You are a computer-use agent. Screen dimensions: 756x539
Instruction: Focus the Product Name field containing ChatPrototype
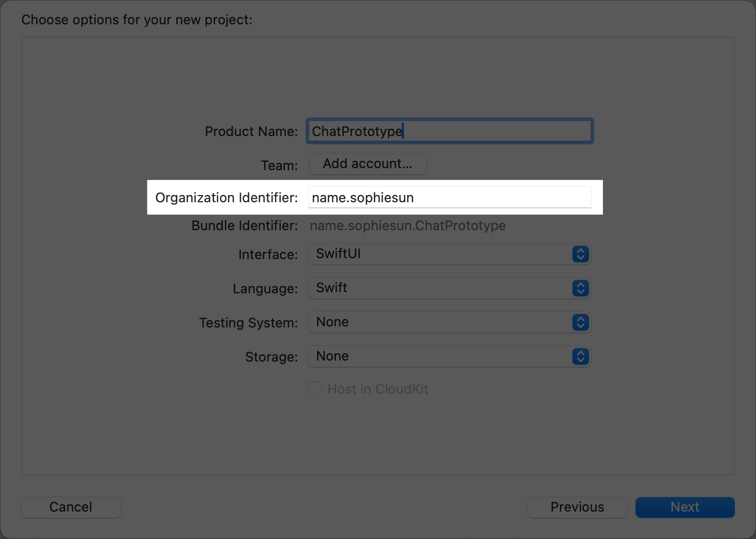coord(449,131)
